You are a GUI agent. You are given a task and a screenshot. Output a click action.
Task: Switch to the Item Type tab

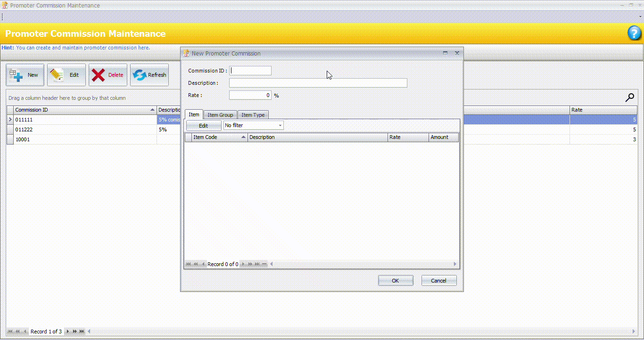[253, 115]
